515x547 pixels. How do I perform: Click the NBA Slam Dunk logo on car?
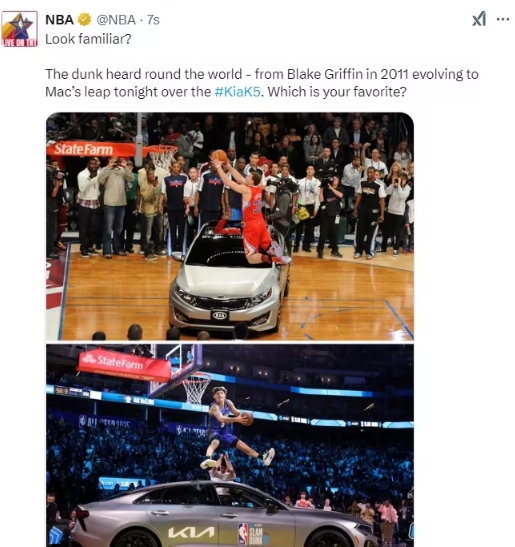(x=253, y=534)
